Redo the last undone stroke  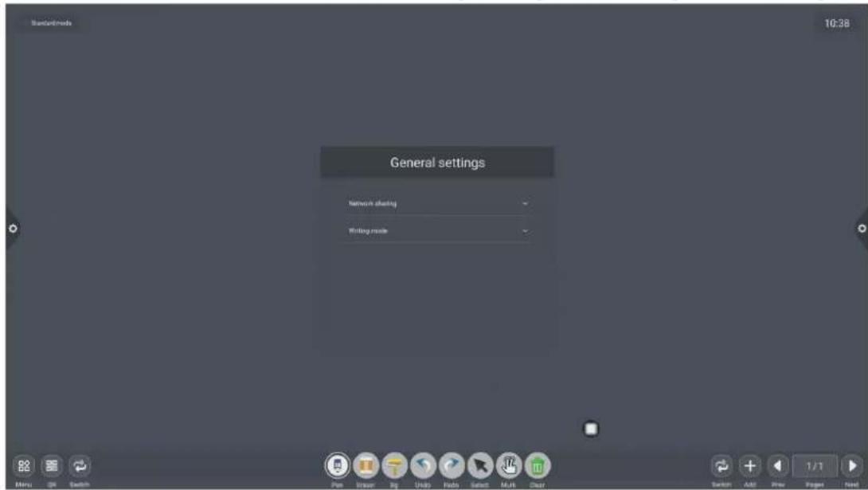tap(452, 465)
